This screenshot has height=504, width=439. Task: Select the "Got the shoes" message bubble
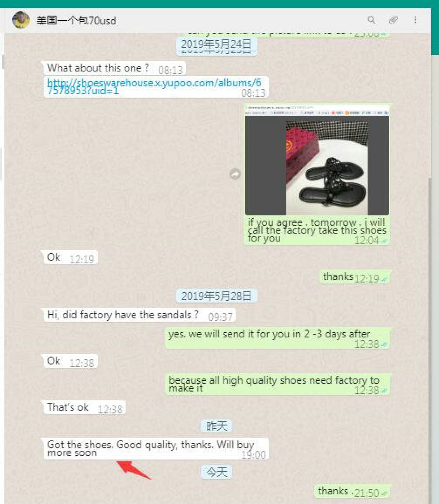[x=156, y=448]
